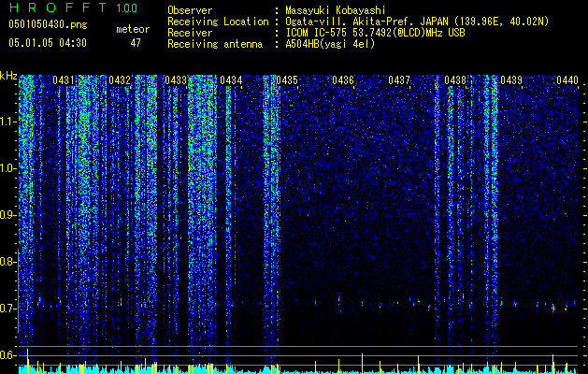Click the kHz axis unit label
The height and width of the screenshot is (374, 588).
coord(8,76)
